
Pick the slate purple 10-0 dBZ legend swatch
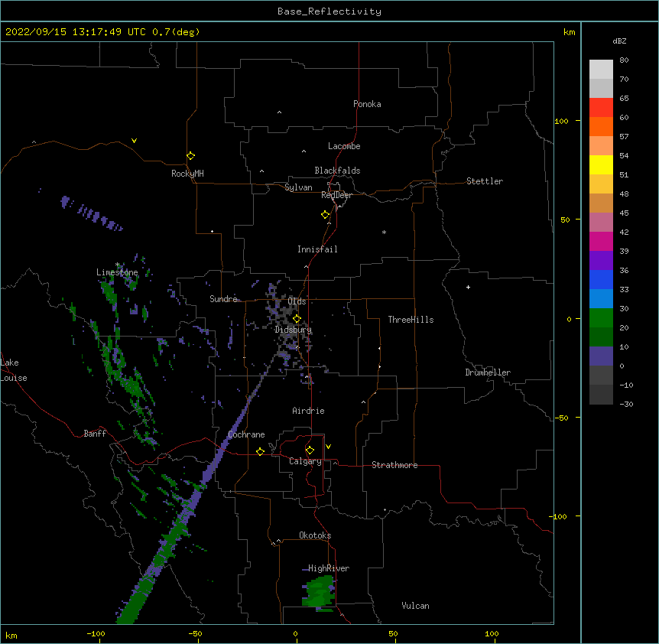[x=601, y=356]
